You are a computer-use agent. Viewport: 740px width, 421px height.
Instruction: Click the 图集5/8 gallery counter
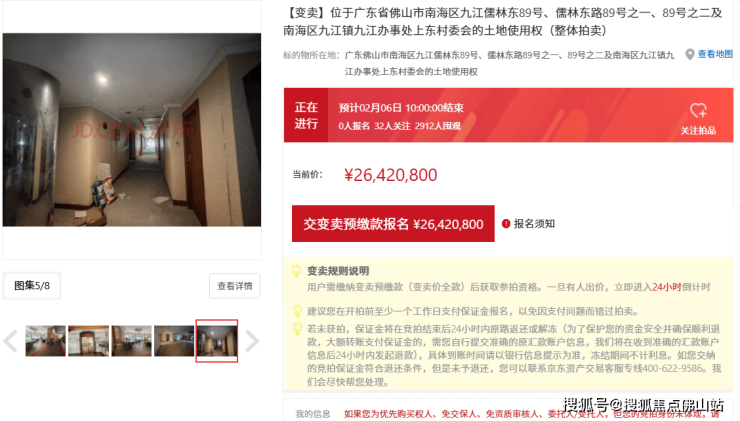32,286
